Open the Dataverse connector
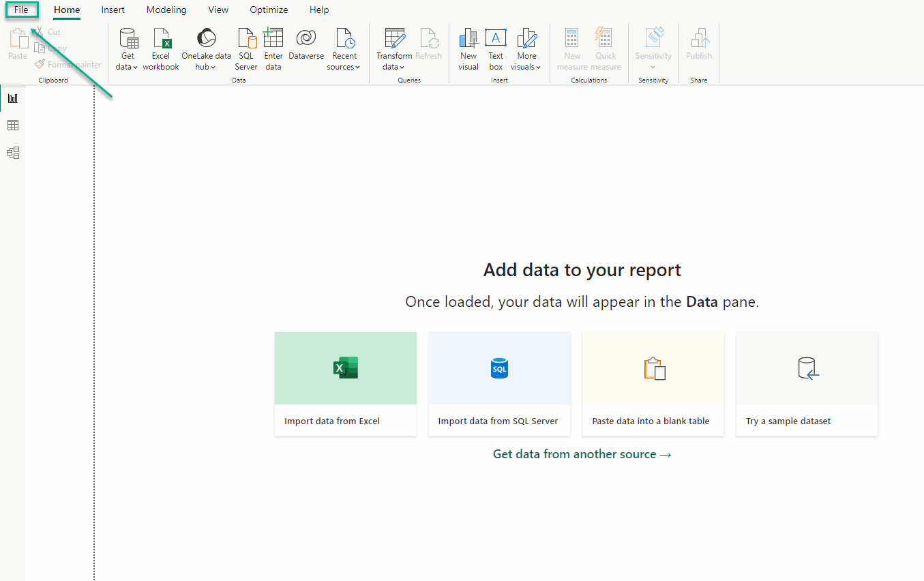The image size is (924, 581). (x=306, y=40)
